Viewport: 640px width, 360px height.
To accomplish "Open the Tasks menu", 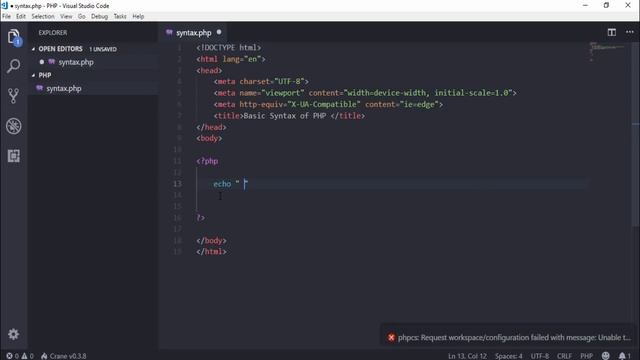I will pyautogui.click(x=120, y=16).
